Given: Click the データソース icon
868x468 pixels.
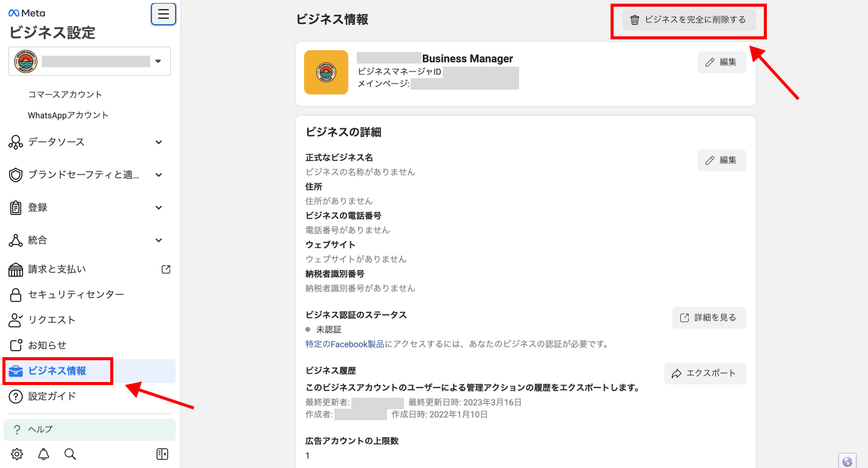Looking at the screenshot, I should (16, 142).
